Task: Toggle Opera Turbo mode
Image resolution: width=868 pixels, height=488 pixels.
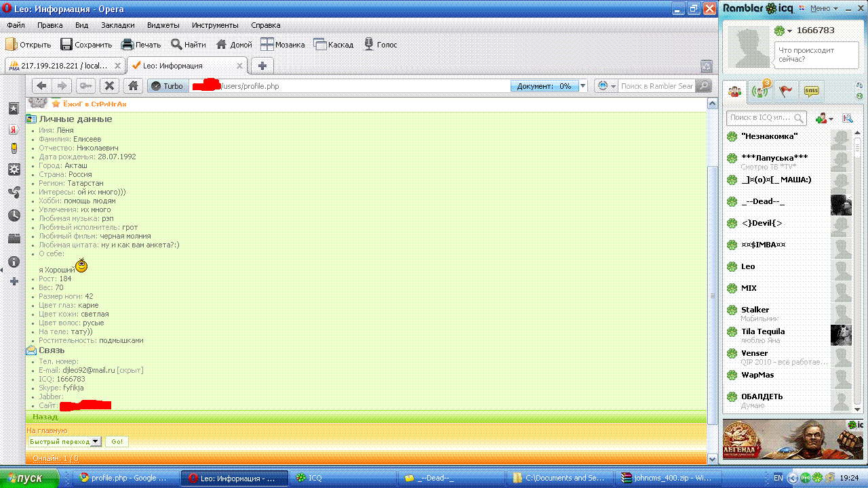Action: [168, 86]
